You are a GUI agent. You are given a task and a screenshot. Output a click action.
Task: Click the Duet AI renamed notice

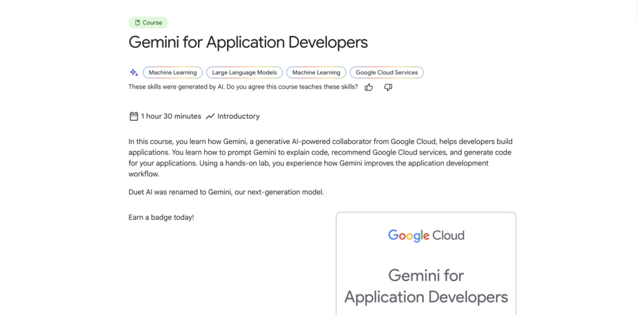pyautogui.click(x=226, y=192)
